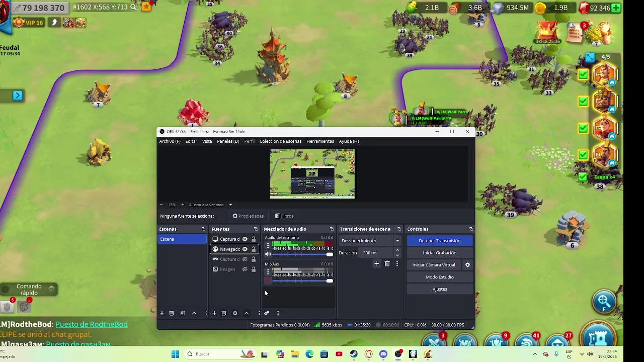This screenshot has width=644, height=362.
Task: Select the Escena scene item
Action: pyautogui.click(x=182, y=239)
